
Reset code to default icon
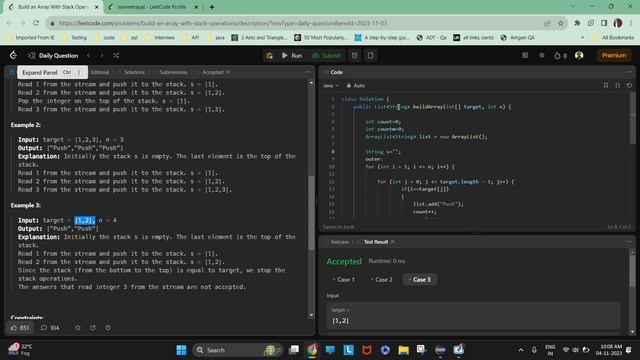coord(629,85)
